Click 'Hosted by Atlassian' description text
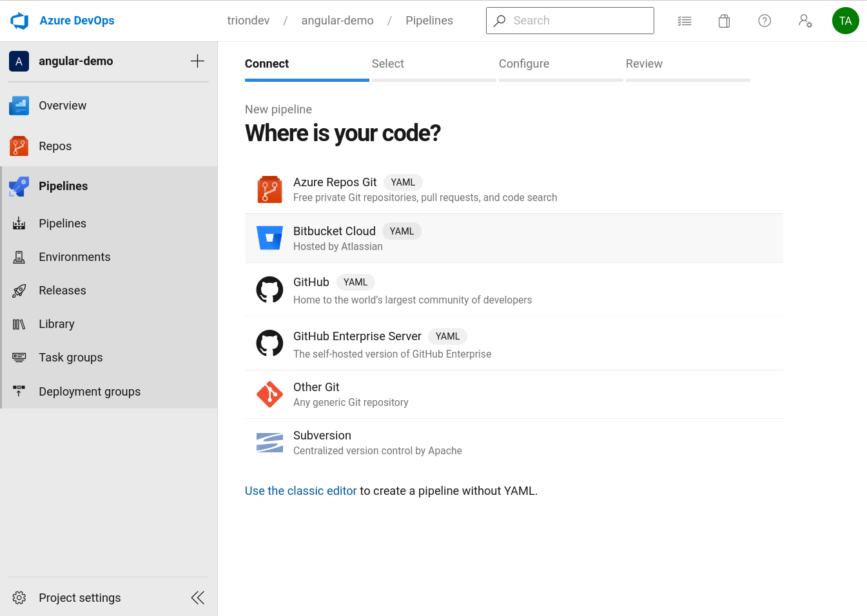The height and width of the screenshot is (616, 867). point(338,247)
